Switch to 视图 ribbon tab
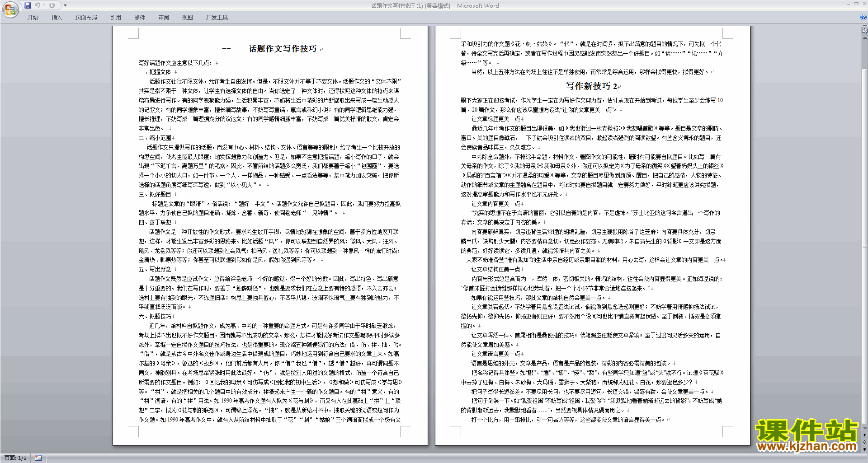 tap(188, 18)
